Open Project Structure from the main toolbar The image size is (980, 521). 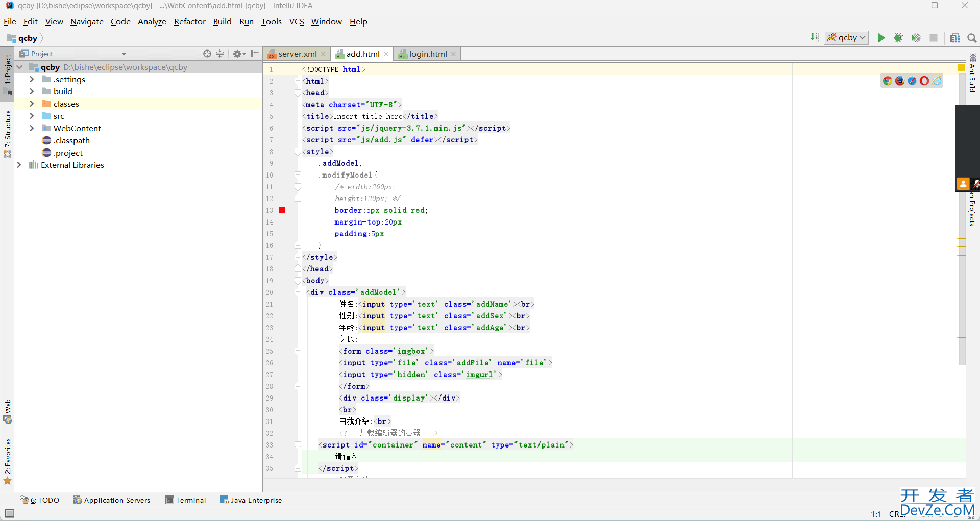(x=954, y=38)
